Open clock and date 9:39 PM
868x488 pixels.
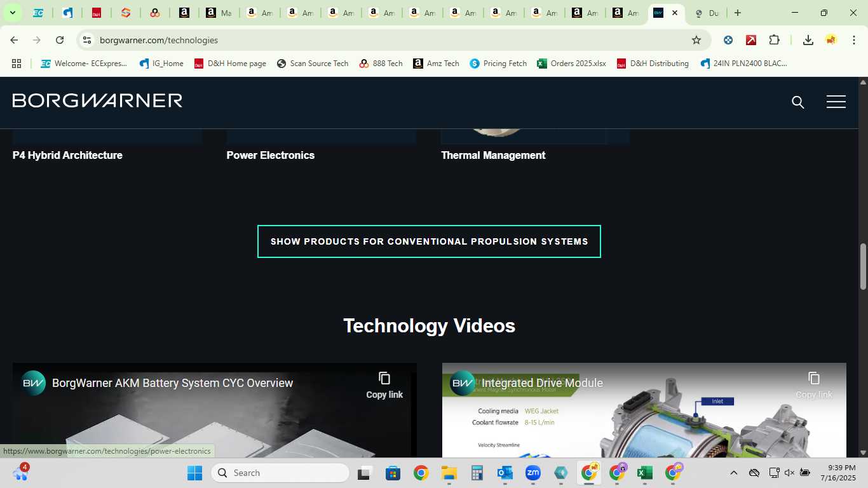coord(837,473)
